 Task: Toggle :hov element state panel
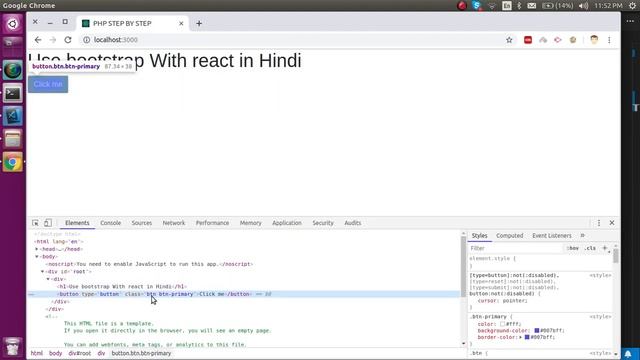573,248
